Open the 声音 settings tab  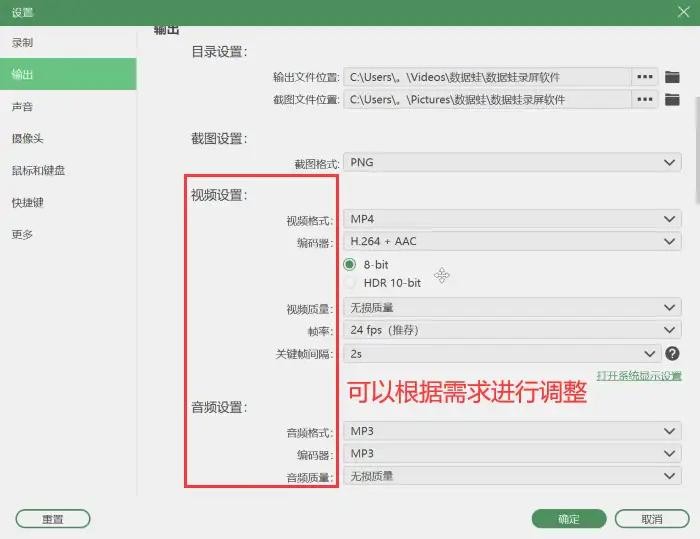click(23, 107)
